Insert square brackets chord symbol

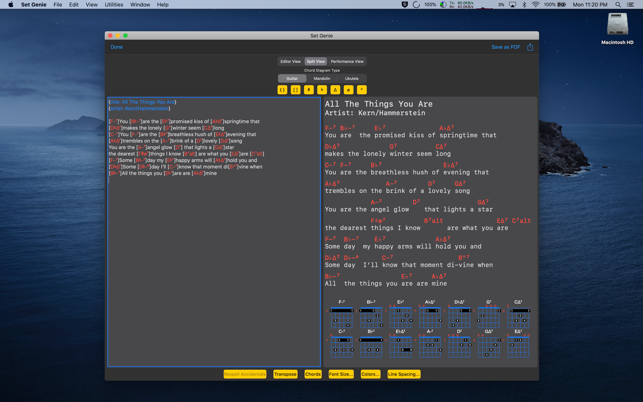tap(295, 89)
